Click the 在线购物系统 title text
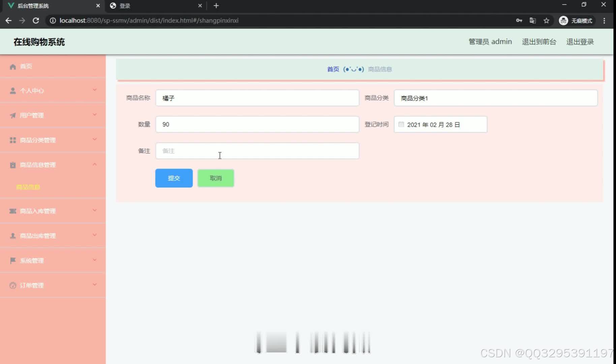The image size is (616, 364). [x=39, y=42]
